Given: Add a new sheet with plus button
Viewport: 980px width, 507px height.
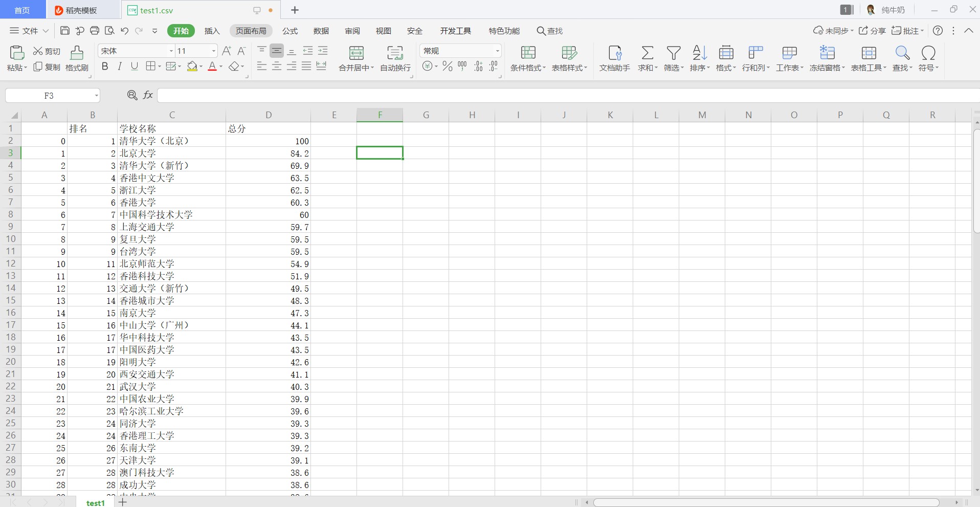Looking at the screenshot, I should coord(123,502).
